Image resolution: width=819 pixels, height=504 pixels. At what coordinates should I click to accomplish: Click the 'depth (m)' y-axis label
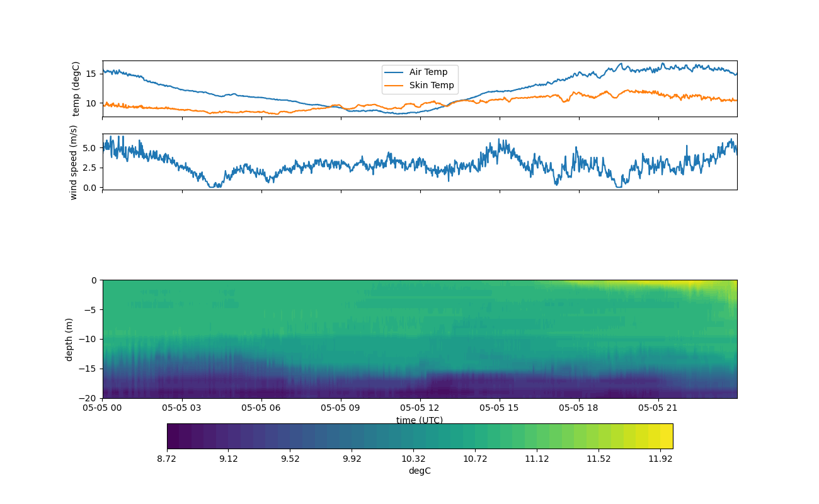69,339
